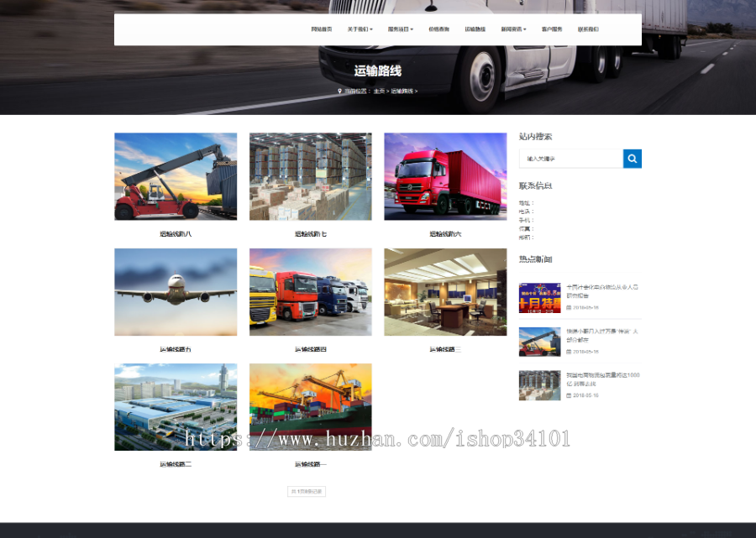756x538 pixels.
Task: Click the crane photo for 运输线路八
Action: click(176, 176)
